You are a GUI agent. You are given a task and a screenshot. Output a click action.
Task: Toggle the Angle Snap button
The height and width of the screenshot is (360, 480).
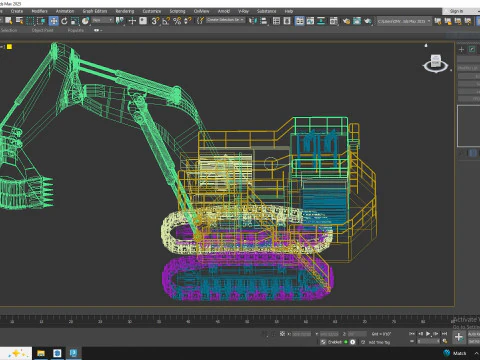tap(166, 21)
